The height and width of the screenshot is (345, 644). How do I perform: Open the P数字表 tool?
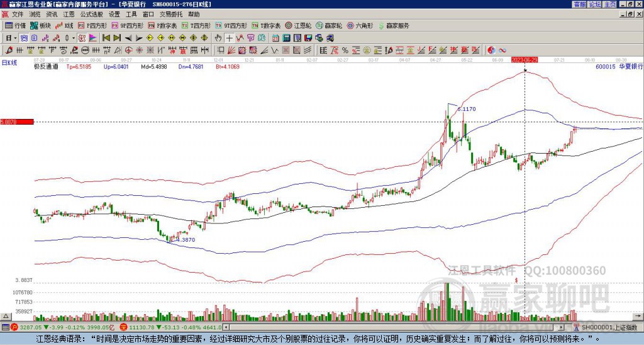click(x=162, y=25)
